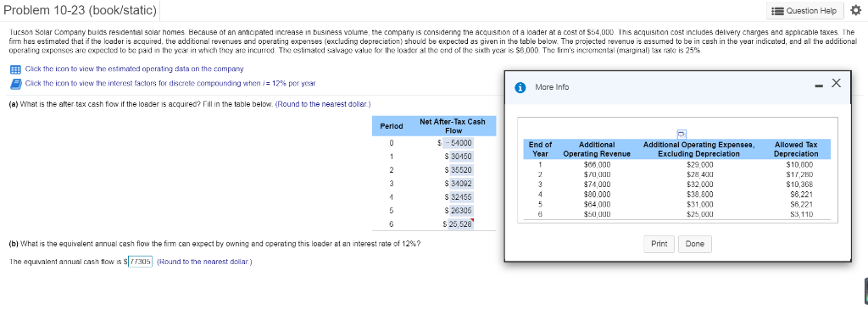
Task: Click the equivalent annual cash flow input field
Action: point(140,262)
